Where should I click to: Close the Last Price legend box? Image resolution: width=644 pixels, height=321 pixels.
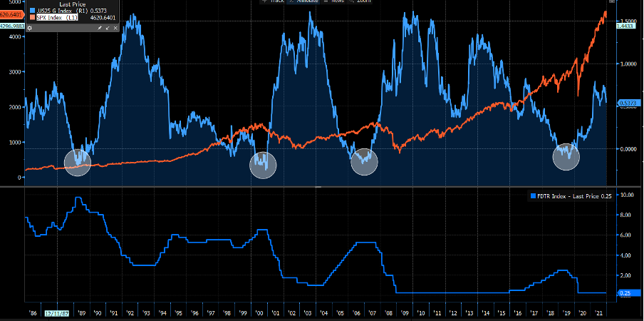coord(115,28)
